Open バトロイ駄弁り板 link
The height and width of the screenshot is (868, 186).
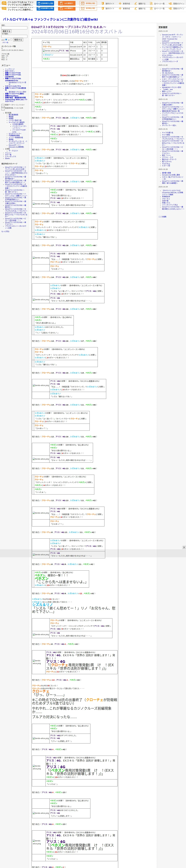point(15,120)
